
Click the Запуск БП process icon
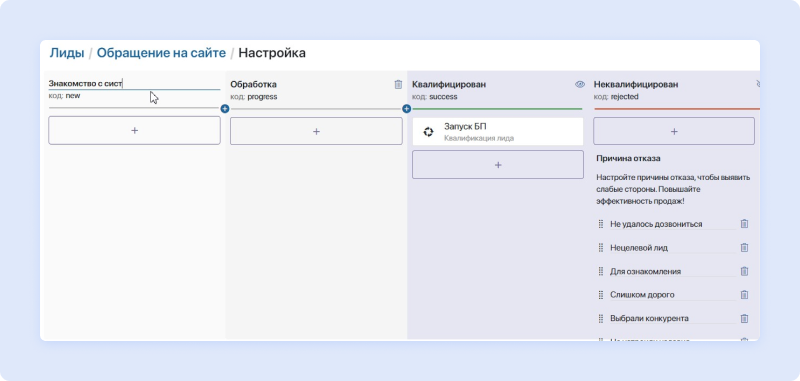(429, 132)
